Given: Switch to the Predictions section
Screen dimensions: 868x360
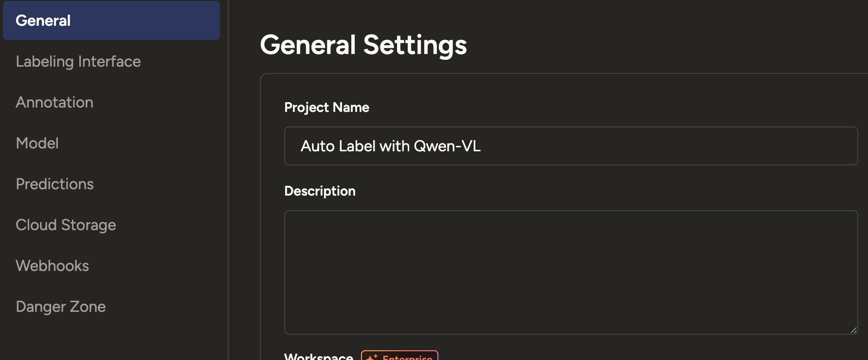Looking at the screenshot, I should pyautogui.click(x=54, y=184).
